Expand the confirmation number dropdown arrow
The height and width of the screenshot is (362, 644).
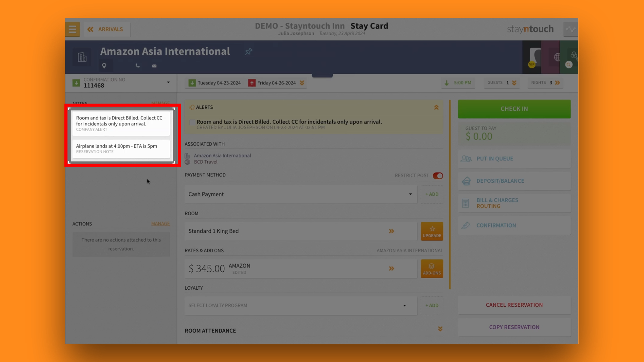[168, 82]
